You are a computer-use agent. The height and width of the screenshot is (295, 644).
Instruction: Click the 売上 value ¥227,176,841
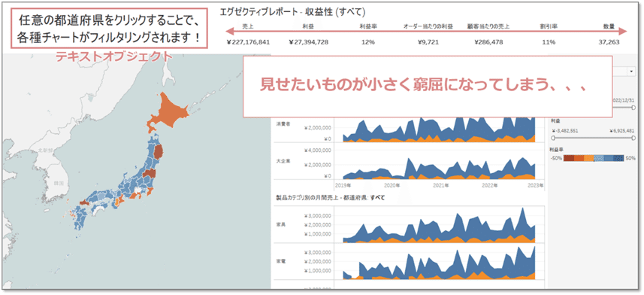248,42
